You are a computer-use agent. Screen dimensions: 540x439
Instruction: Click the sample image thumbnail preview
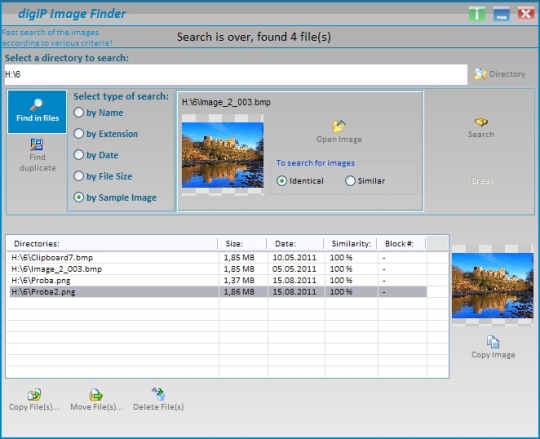(x=223, y=155)
